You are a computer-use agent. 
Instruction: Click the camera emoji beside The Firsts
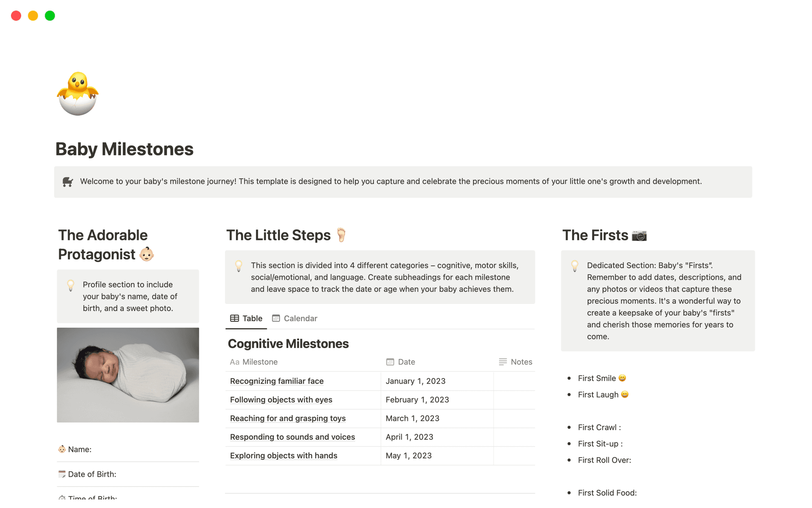point(639,235)
